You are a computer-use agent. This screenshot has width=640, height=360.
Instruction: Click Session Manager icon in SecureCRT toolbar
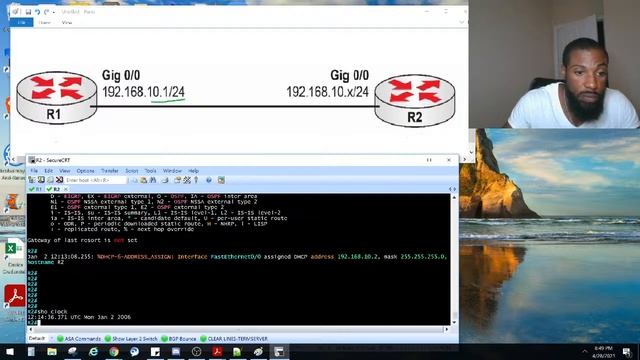point(32,180)
